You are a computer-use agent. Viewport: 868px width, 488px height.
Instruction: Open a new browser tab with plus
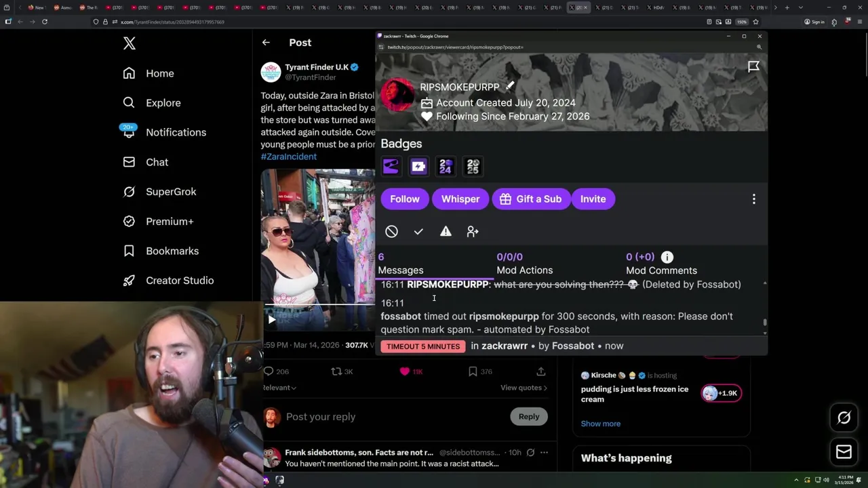[787, 7]
